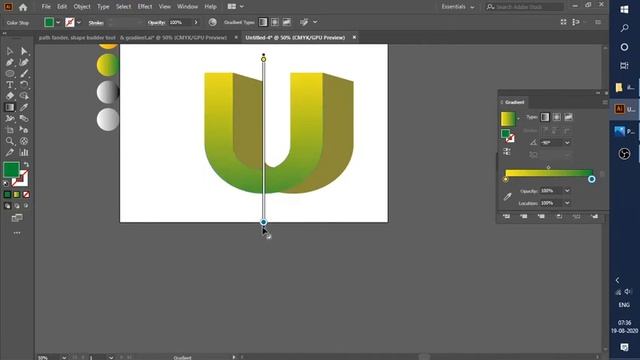Click Edit Gradient button in control bar

(x=304, y=22)
